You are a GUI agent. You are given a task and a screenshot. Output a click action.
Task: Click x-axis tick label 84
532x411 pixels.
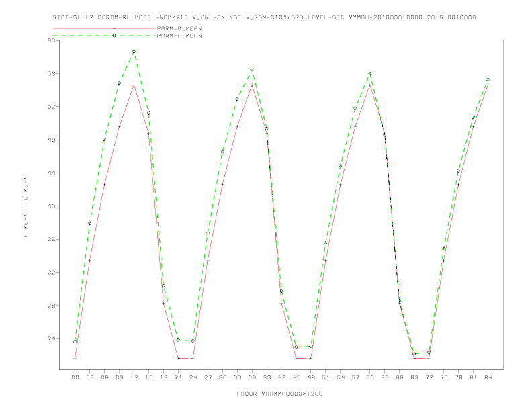488,377
